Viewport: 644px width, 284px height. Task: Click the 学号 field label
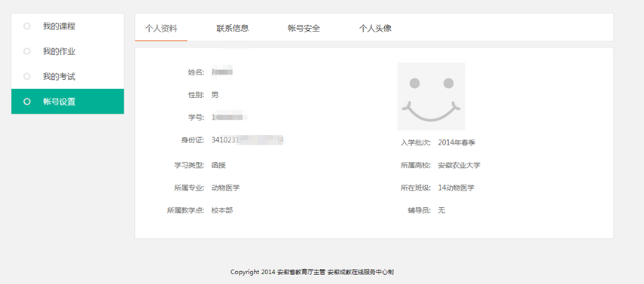(x=196, y=118)
